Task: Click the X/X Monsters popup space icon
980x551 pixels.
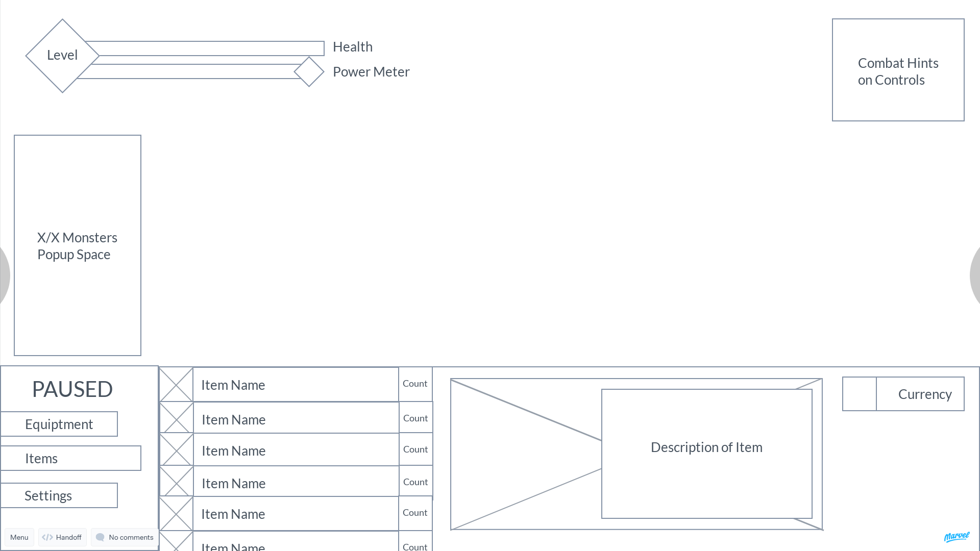Action: tap(78, 245)
